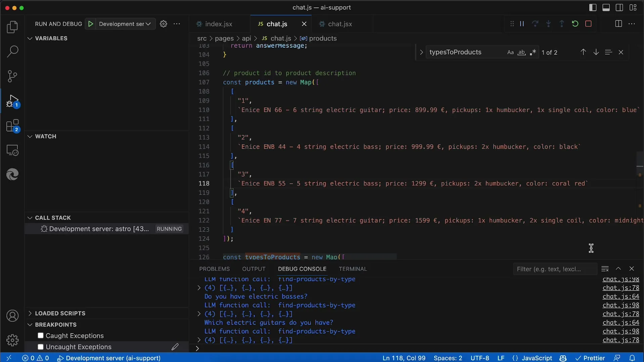The width and height of the screenshot is (644, 362).
Task: Open chat.js:64 link for electric basses
Action: 620,297
